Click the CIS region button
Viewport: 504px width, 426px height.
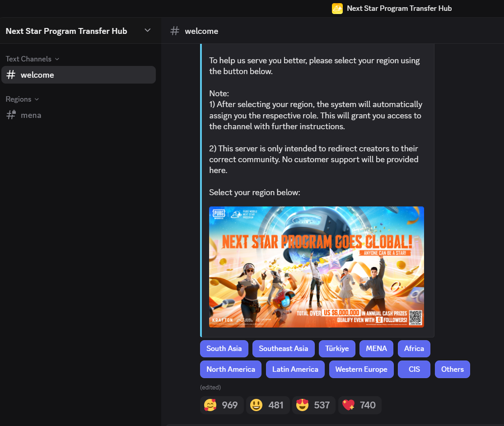pyautogui.click(x=414, y=370)
